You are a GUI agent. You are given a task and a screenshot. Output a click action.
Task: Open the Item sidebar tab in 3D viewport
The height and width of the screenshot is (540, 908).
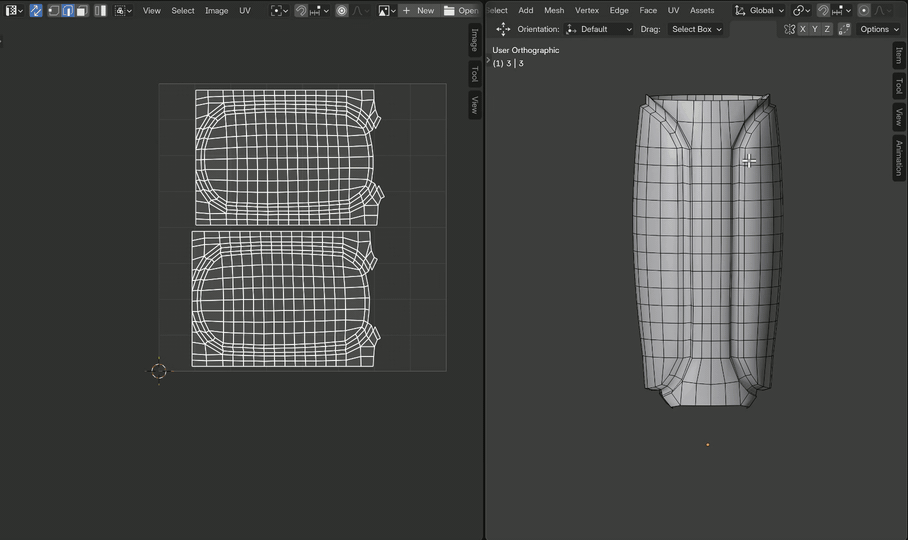pos(899,55)
